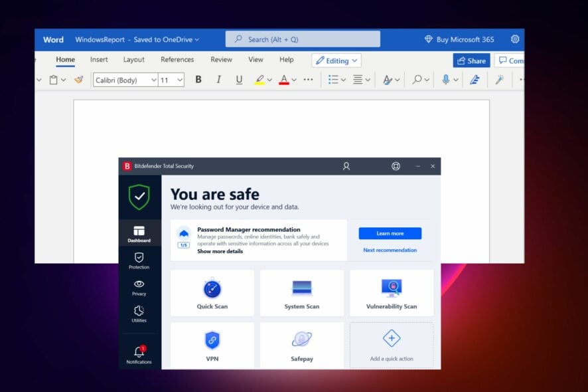Click the "You are safe" heading
Image resolution: width=588 pixels, height=392 pixels.
point(215,194)
